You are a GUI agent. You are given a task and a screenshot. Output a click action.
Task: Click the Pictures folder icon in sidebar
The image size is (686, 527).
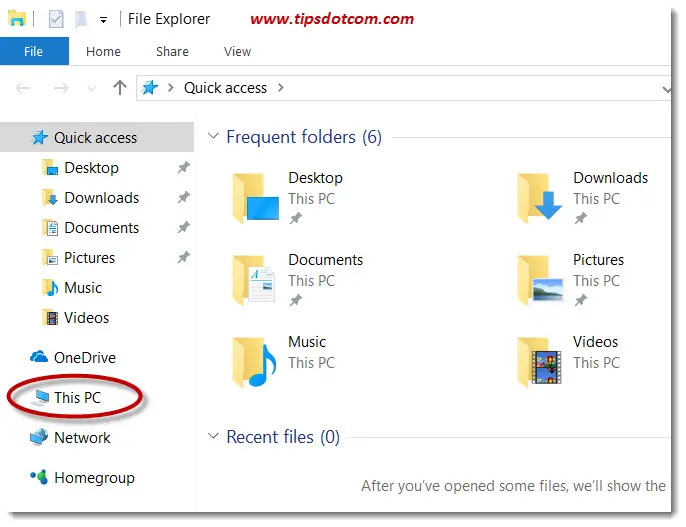[x=50, y=258]
